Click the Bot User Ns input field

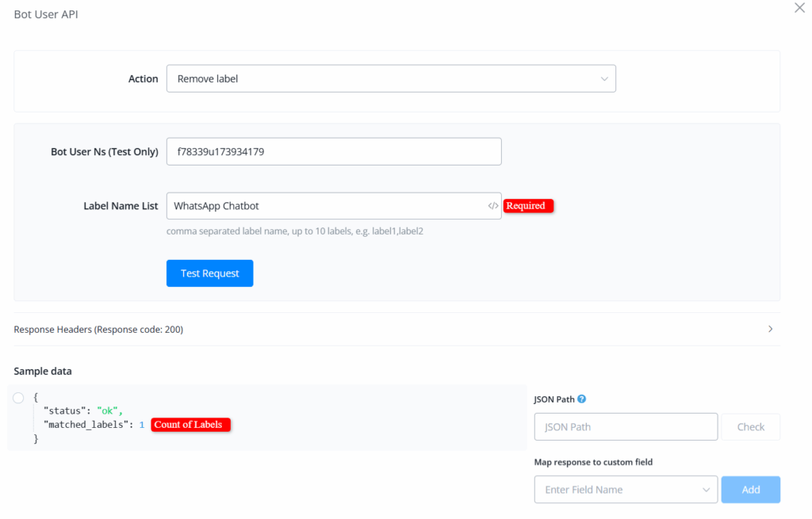tap(334, 151)
